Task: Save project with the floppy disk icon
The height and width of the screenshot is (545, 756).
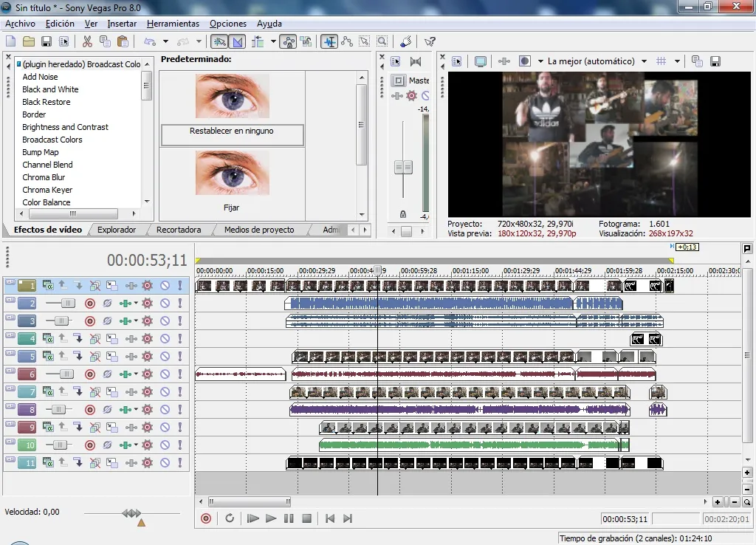Action: coord(47,41)
